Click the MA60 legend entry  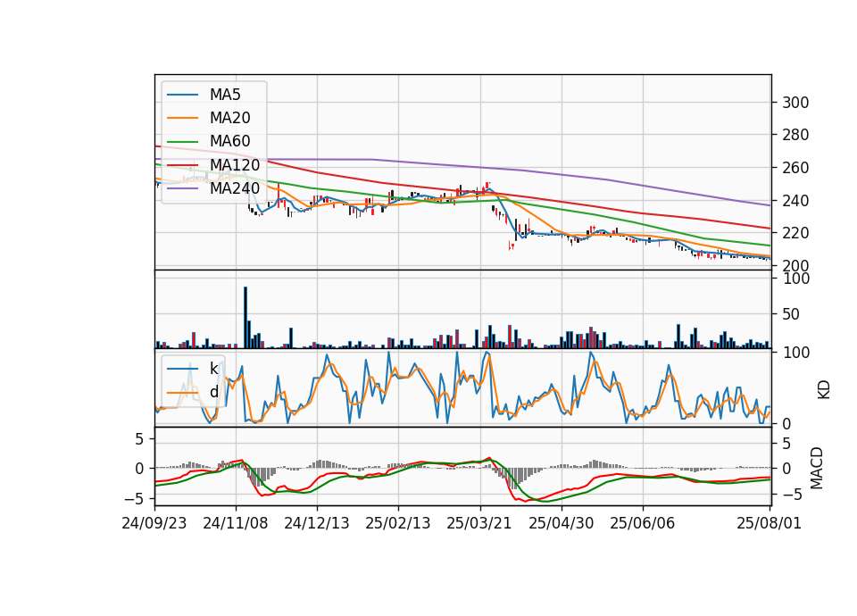(208, 142)
